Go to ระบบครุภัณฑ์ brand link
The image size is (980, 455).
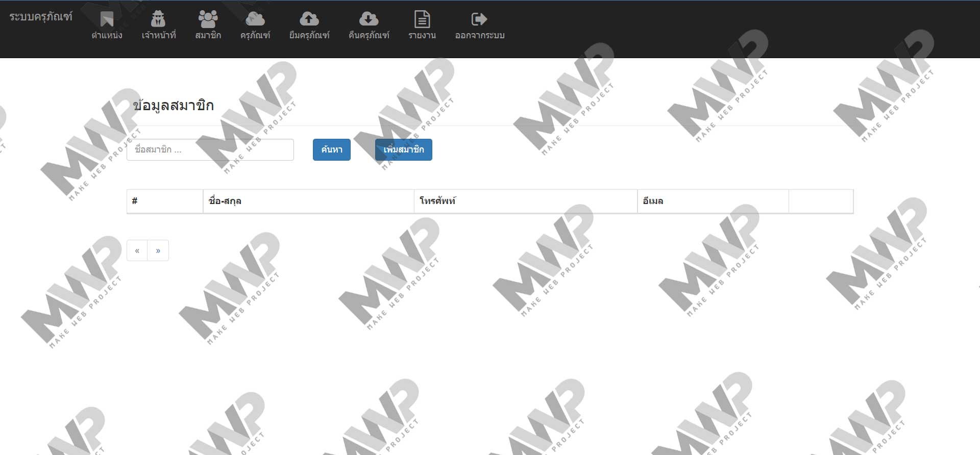coord(41,16)
